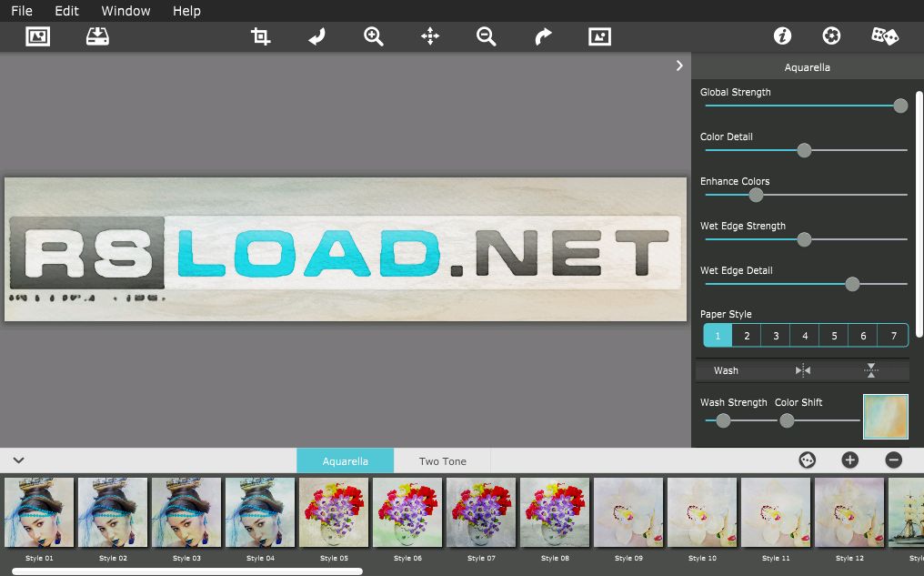The image size is (924, 576).
Task: Click the Wet Edge Detail slider handle
Action: [852, 284]
